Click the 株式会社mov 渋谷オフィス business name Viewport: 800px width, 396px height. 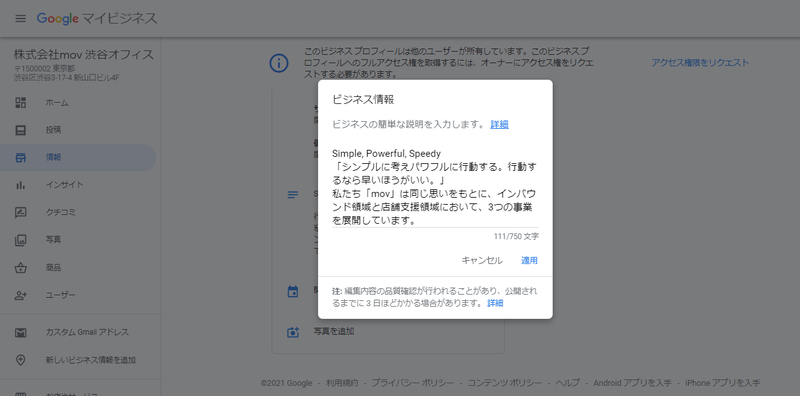[84, 55]
